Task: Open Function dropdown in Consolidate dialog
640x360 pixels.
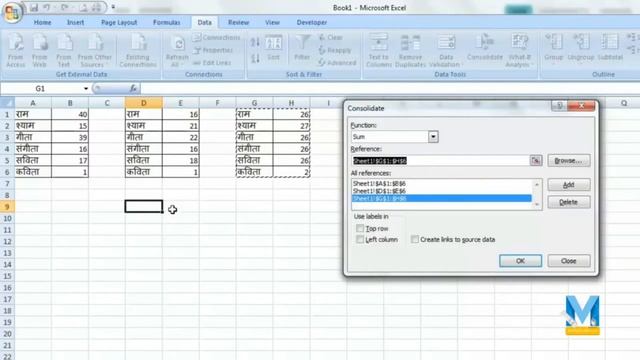Action: [x=433, y=137]
